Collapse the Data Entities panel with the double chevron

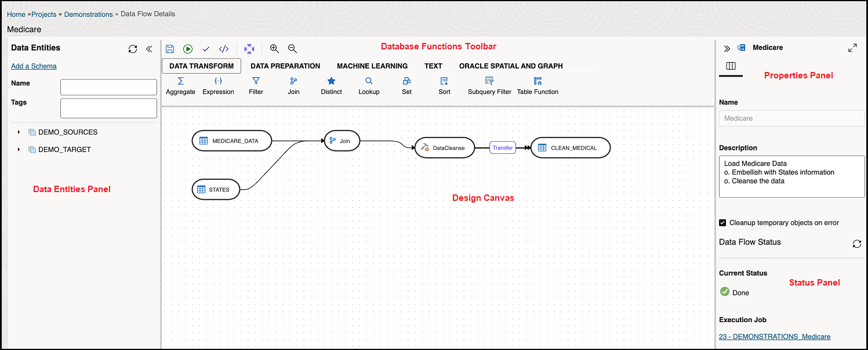tap(149, 49)
